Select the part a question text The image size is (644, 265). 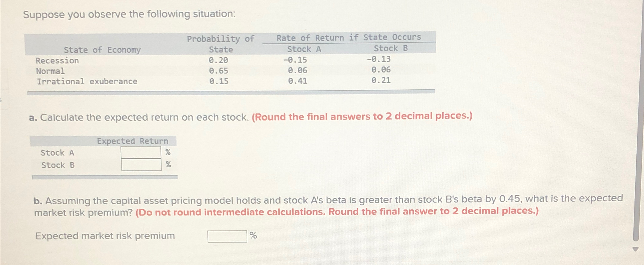(216, 117)
